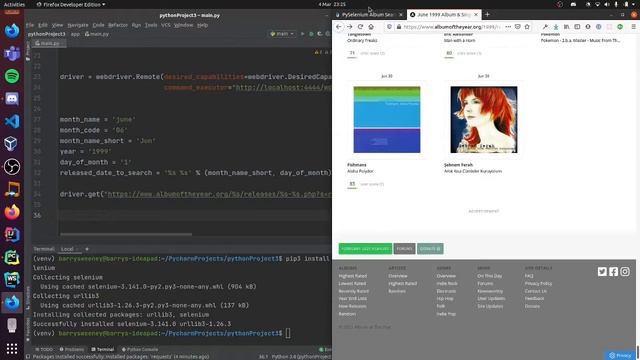640x360 pixels.
Task: Click the pythonProject3 breadcrumb in PyCharm
Action: (46, 34)
